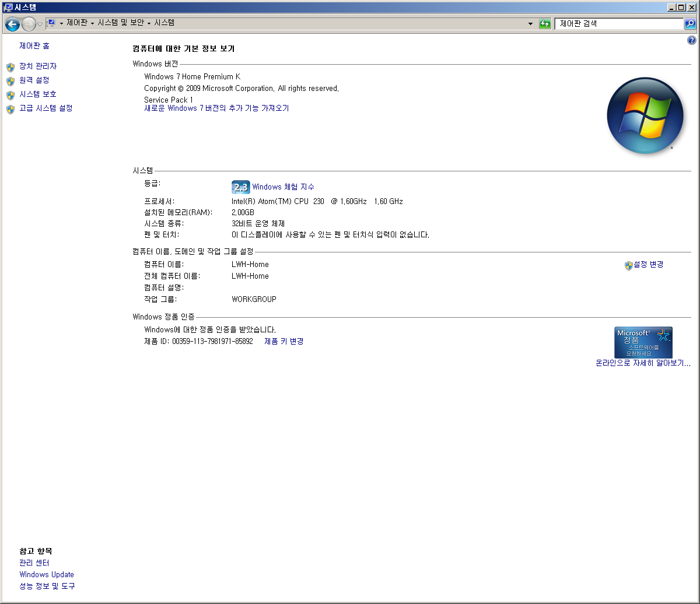Expand dropdown arrow before 제어판 breadcrumb
This screenshot has height=604, width=700.
(x=61, y=24)
